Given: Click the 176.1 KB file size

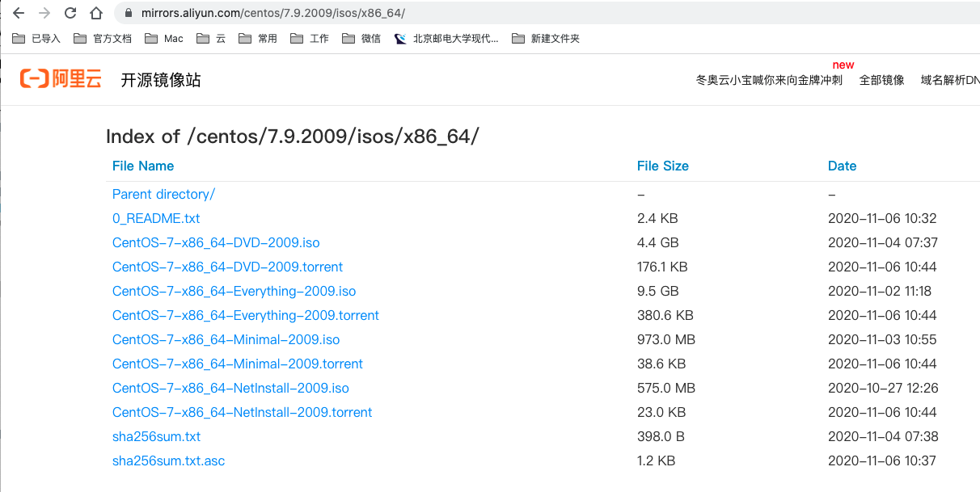Looking at the screenshot, I should point(662,267).
